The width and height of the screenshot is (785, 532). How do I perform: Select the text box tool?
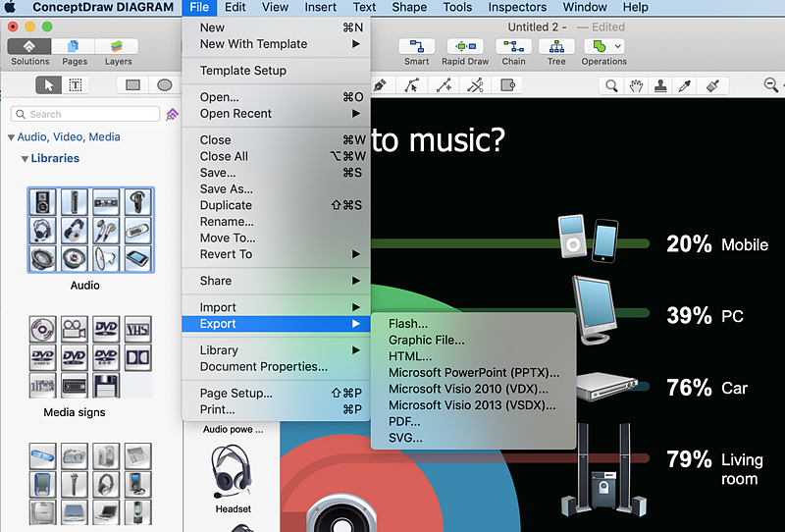(x=76, y=85)
